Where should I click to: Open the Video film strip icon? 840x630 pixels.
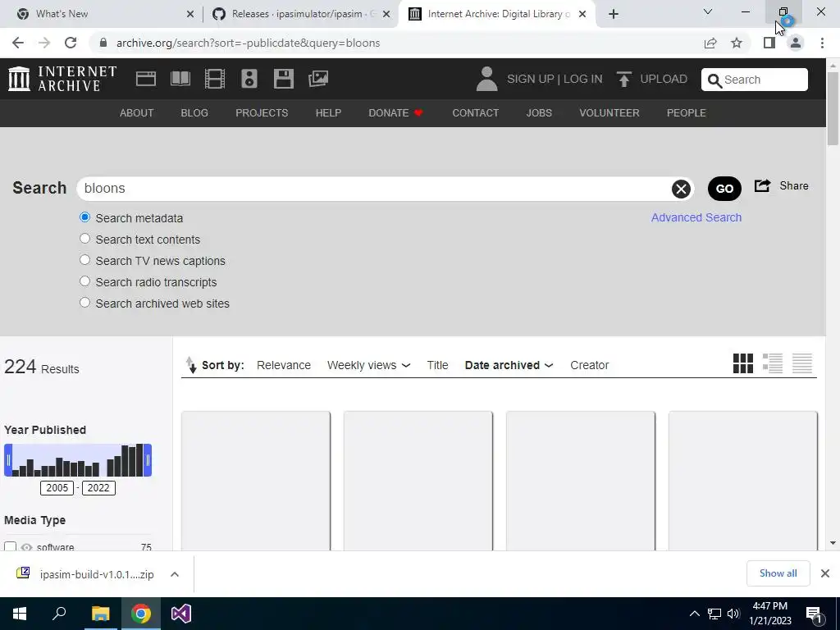point(215,79)
